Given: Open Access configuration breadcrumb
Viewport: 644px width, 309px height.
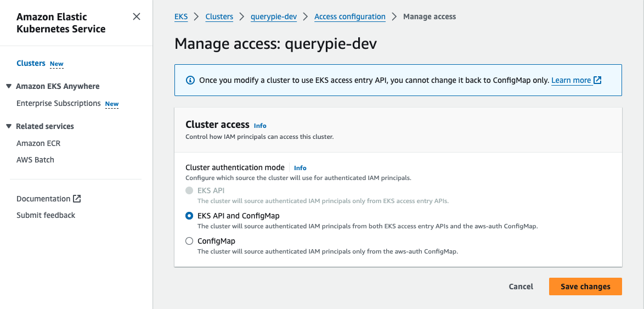Looking at the screenshot, I should pyautogui.click(x=349, y=16).
